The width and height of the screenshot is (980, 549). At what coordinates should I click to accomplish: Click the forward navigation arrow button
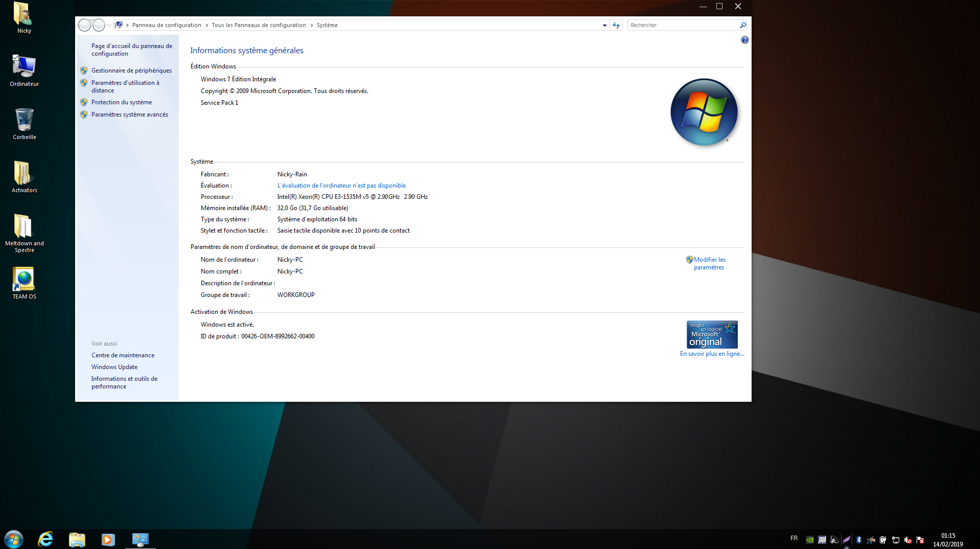pyautogui.click(x=99, y=25)
